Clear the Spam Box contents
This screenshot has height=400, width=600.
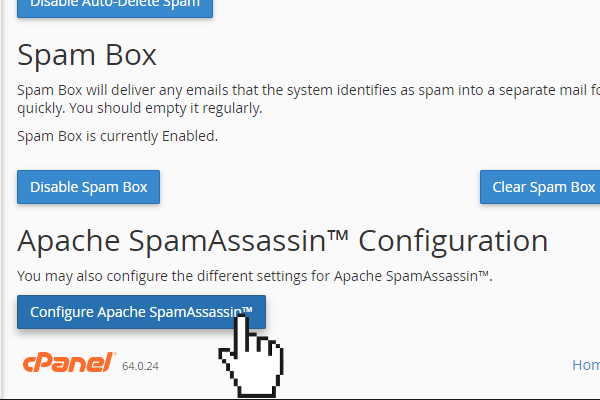[x=540, y=187]
